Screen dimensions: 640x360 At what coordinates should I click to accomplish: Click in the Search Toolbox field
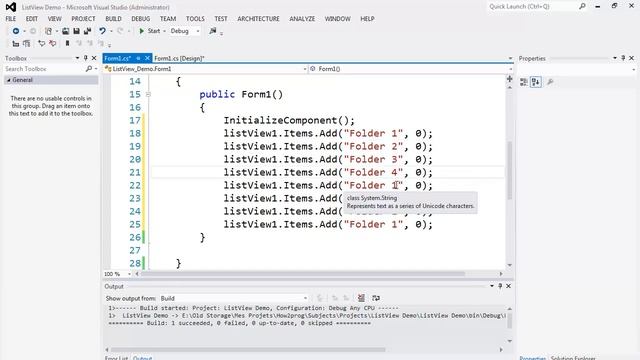click(44, 69)
